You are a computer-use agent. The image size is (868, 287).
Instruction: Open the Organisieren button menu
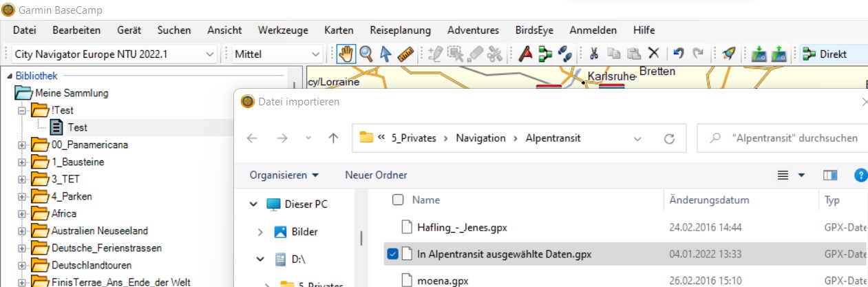coord(284,175)
